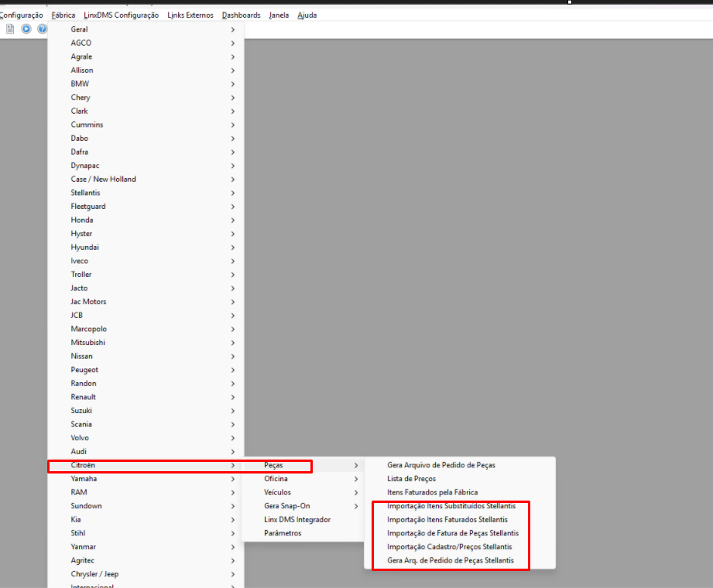Select Audi menu entry
The height and width of the screenshot is (588, 713).
146,452
